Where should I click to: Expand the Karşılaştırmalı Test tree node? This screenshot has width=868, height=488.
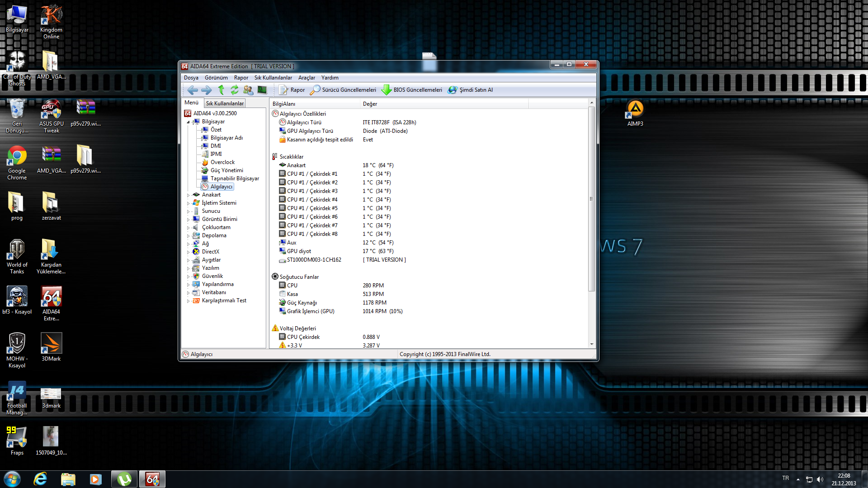pos(189,301)
